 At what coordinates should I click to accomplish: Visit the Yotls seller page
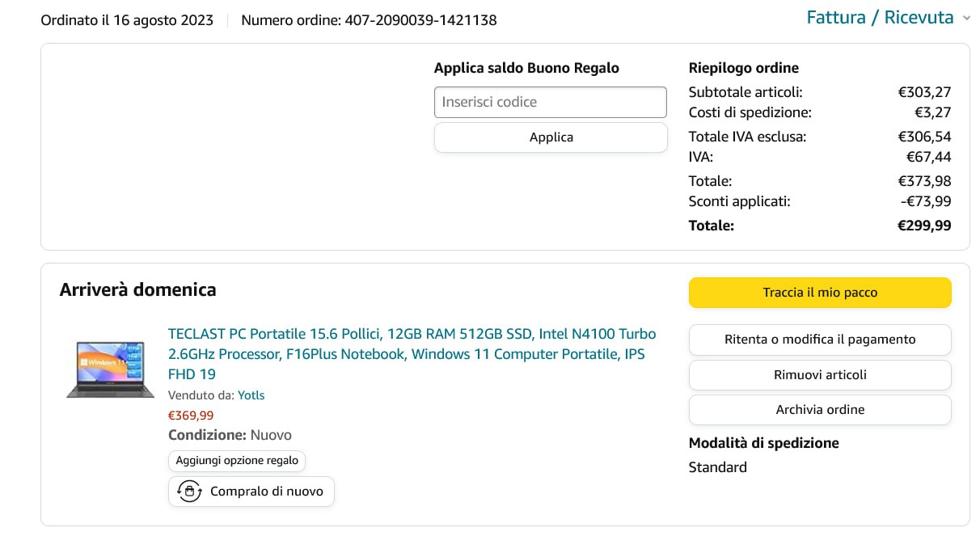251,395
